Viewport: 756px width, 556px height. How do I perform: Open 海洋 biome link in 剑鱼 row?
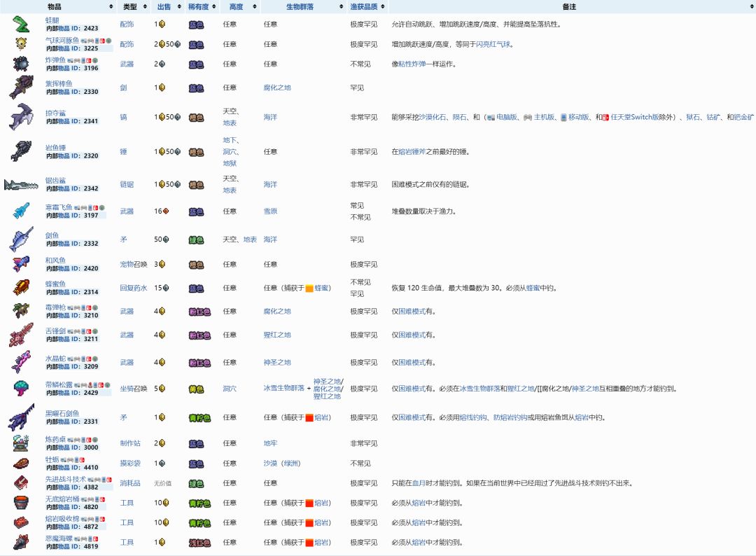[x=270, y=239]
